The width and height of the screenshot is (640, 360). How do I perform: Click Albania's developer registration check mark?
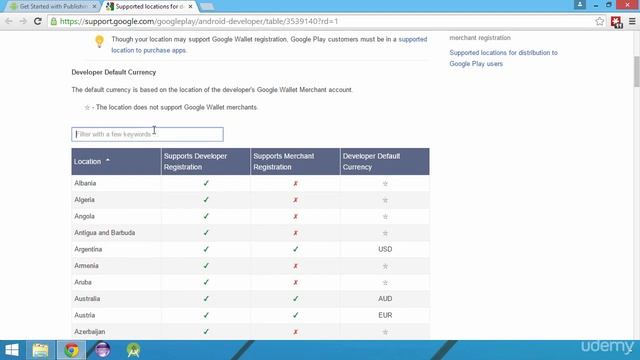click(206, 183)
